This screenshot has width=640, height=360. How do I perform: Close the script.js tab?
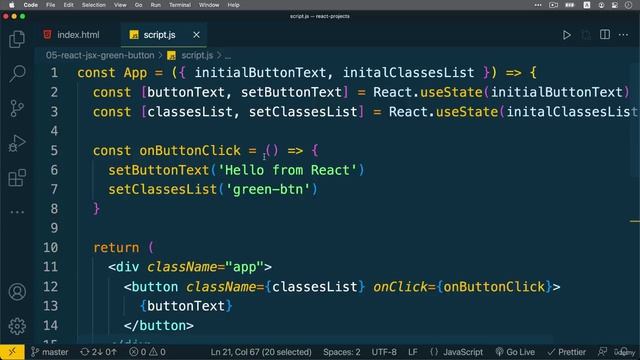click(x=196, y=35)
